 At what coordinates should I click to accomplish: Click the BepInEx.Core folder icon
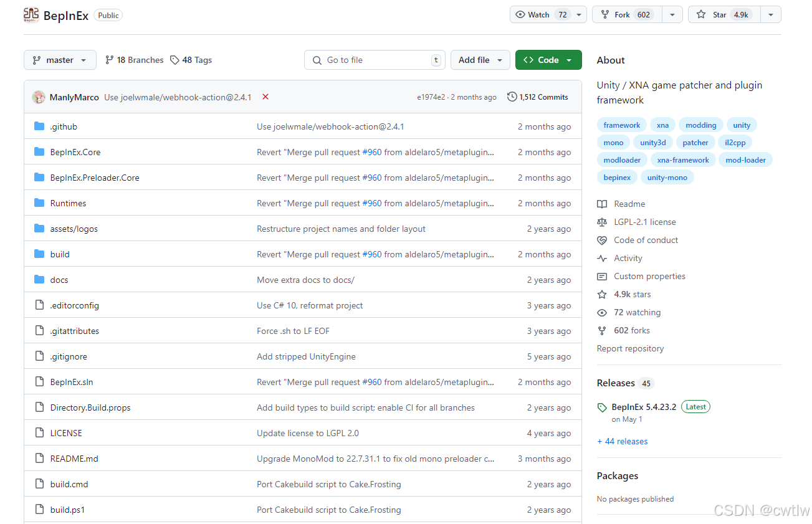coord(39,152)
